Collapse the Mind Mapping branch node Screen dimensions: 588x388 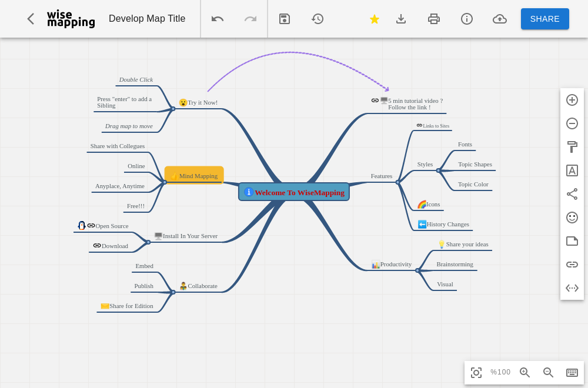pyautogui.click(x=165, y=182)
